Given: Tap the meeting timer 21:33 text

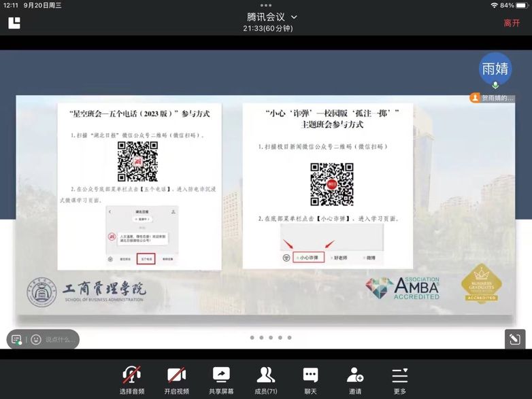Looking at the screenshot, I should 267,29.
